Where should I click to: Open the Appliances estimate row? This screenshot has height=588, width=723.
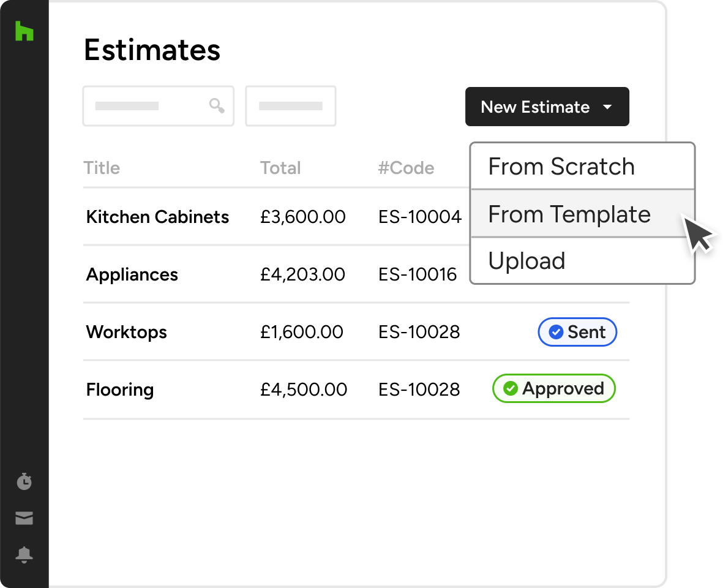pos(132,274)
